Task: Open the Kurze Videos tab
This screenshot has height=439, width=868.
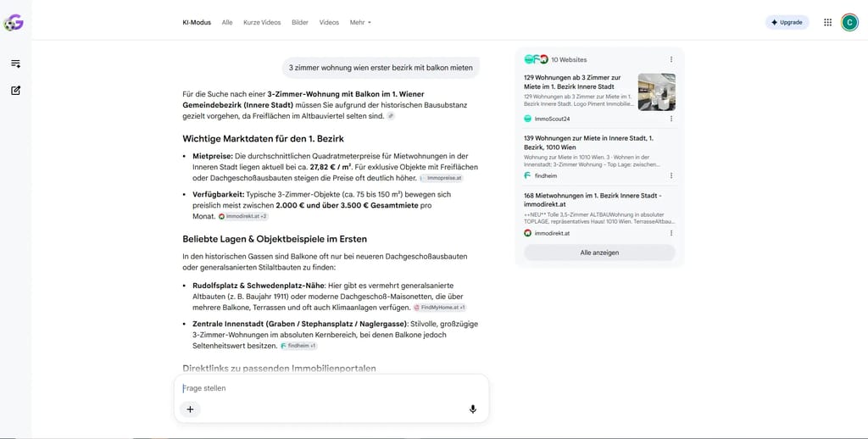Action: (262, 23)
